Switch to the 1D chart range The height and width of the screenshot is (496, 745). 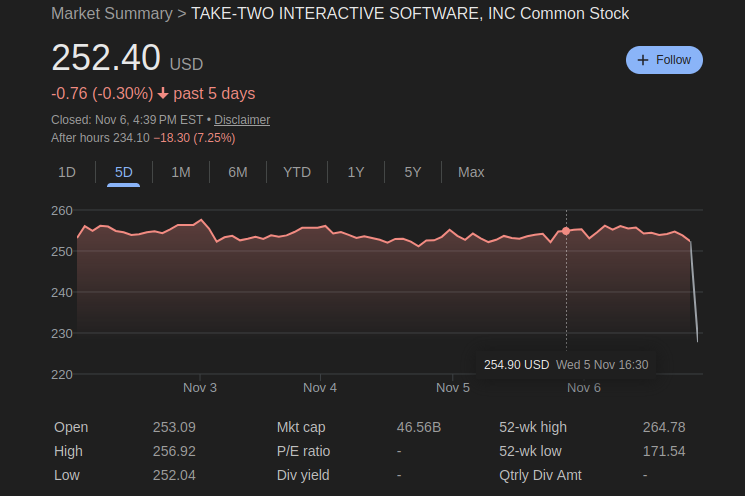[x=67, y=172]
